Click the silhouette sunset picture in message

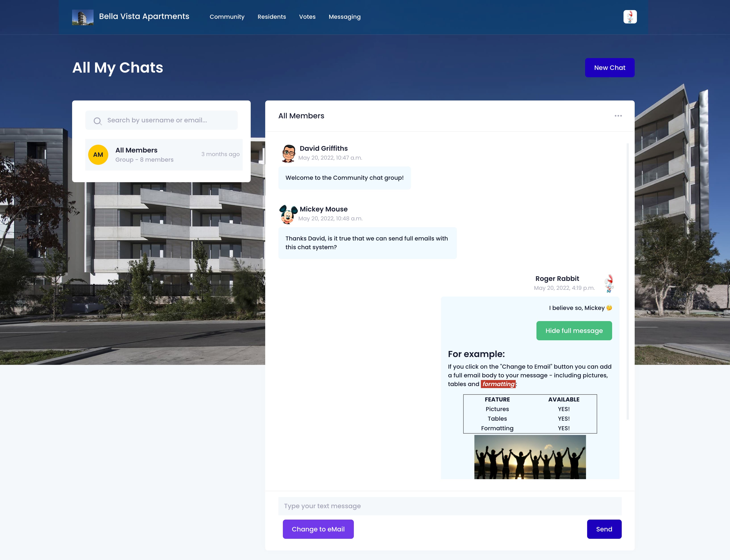(x=530, y=457)
